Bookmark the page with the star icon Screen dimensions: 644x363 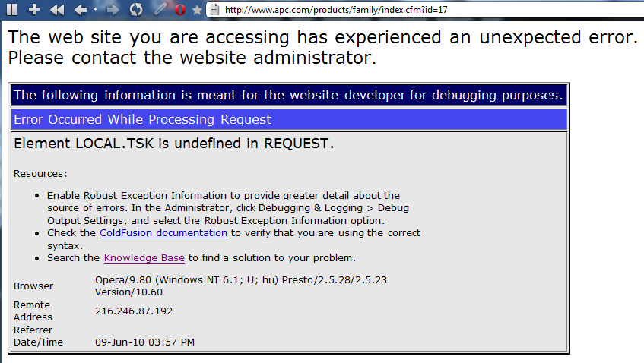pos(197,10)
